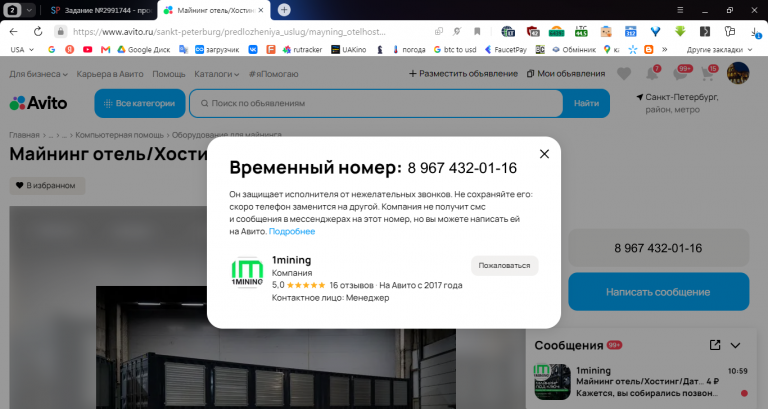Toggle the В избранном favorite button
The image size is (768, 409).
point(47,186)
